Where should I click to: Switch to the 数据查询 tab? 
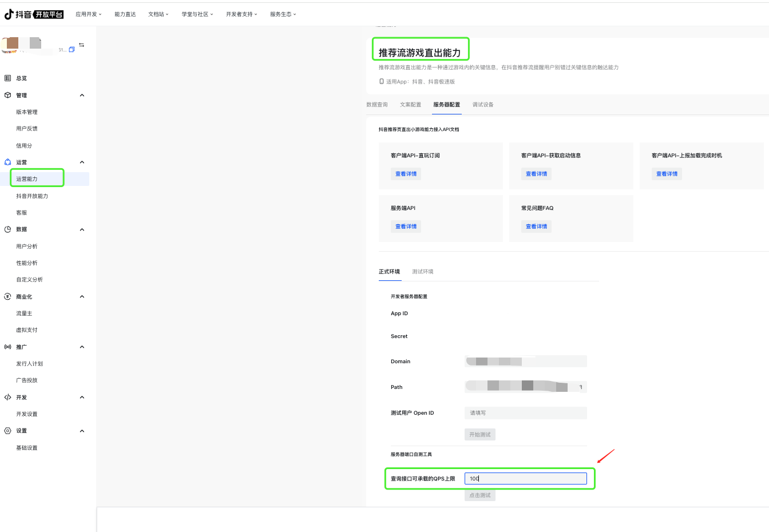click(377, 105)
